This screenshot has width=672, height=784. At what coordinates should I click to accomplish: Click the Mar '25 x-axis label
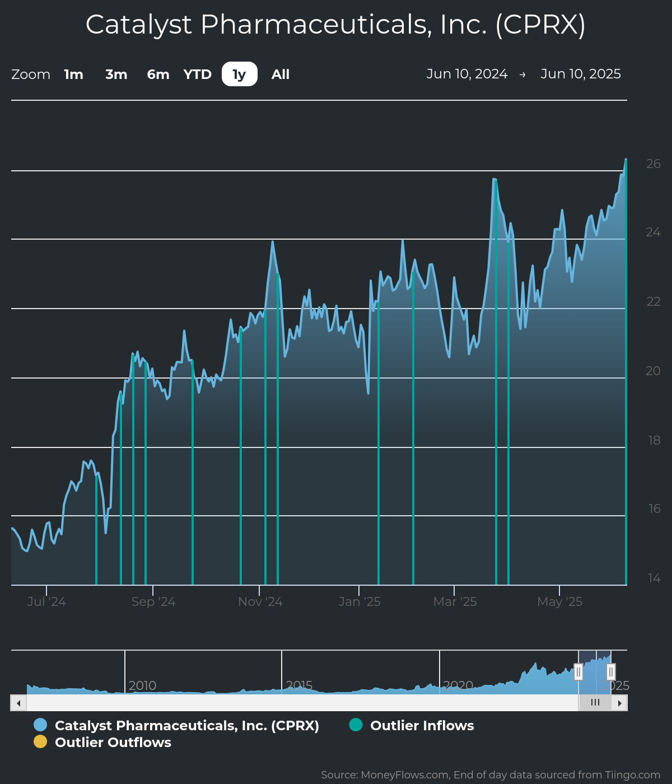455,601
